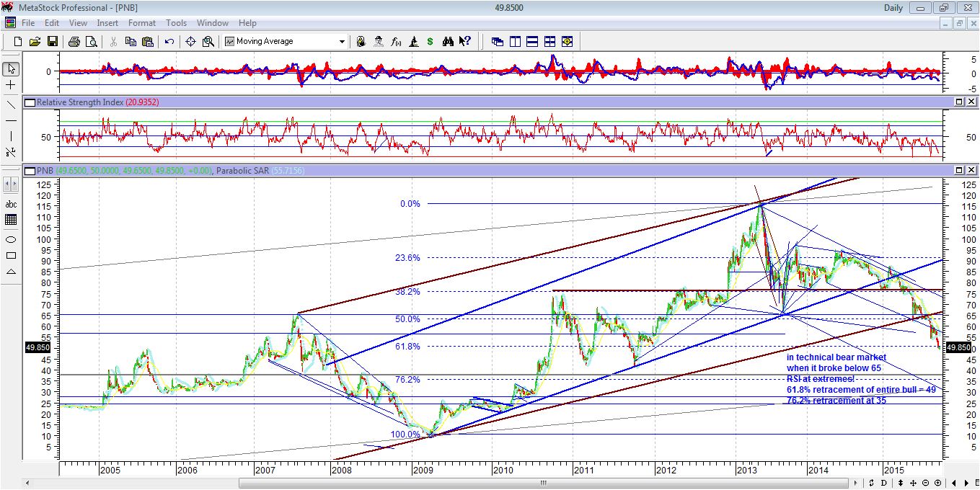Open the Insert menu

coord(107,22)
